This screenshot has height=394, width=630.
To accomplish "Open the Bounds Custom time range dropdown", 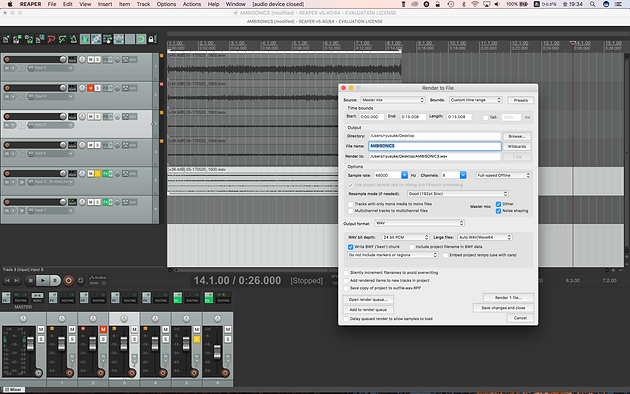I will [x=475, y=100].
